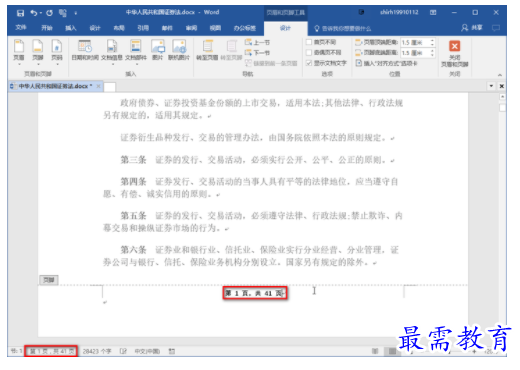Image resolution: width=520 pixels, height=370 pixels.
Task: Close the 中华人民共和国证券法.docx document tab
Action: (x=98, y=86)
